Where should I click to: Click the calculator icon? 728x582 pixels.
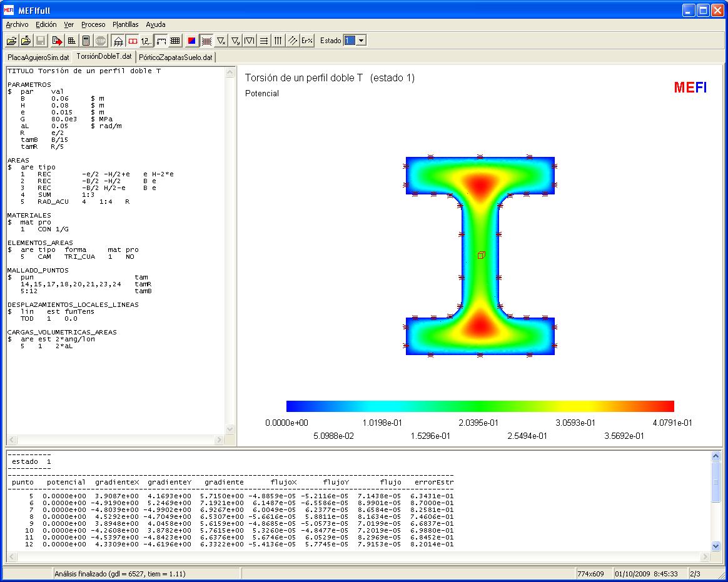(86, 41)
